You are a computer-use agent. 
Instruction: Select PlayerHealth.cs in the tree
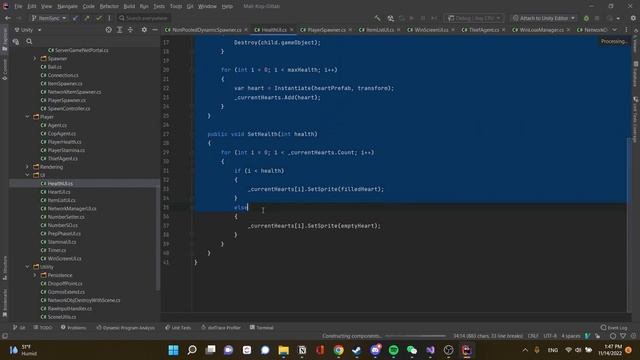[x=61, y=142]
